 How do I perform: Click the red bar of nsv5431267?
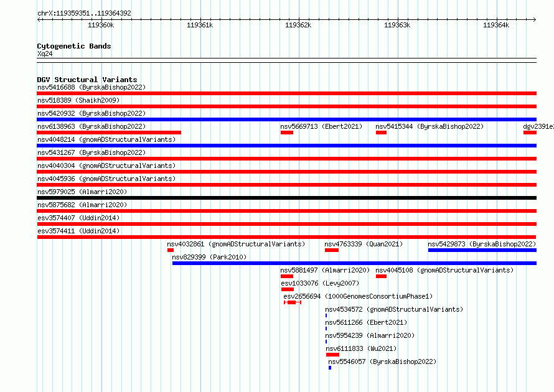(286, 159)
